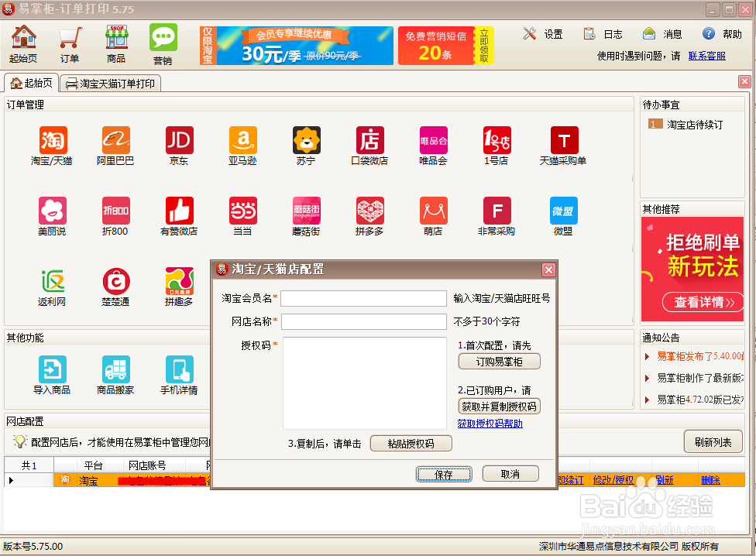
Task: Switch to the 起始页 tab
Action: (32, 83)
